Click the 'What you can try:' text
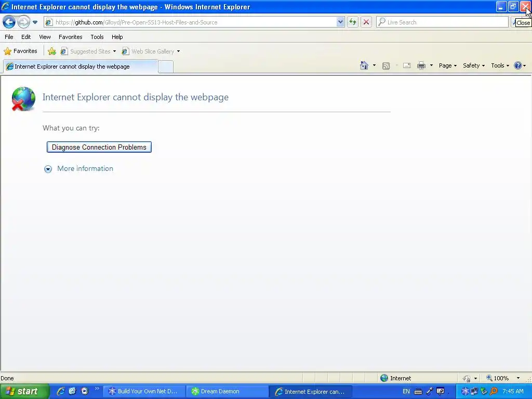 (71, 128)
